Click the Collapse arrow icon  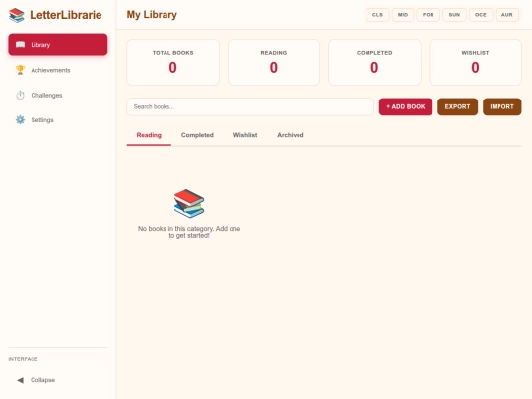coord(20,380)
